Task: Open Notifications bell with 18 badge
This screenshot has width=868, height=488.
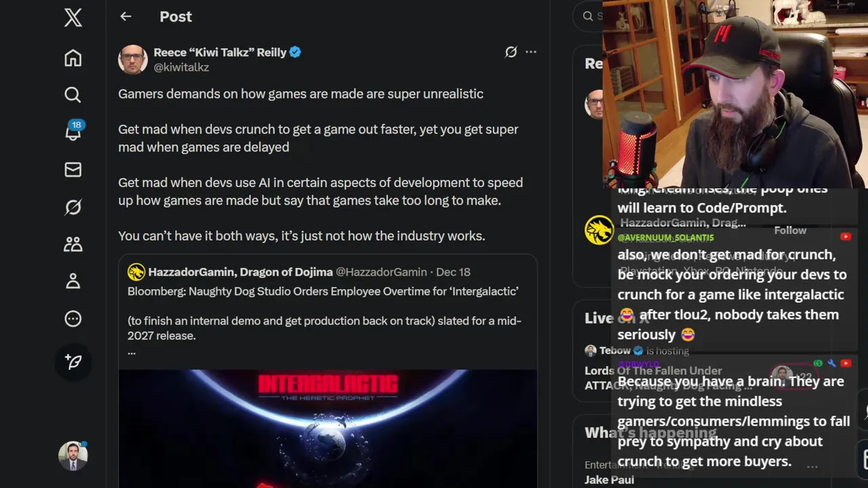Action: point(73,131)
